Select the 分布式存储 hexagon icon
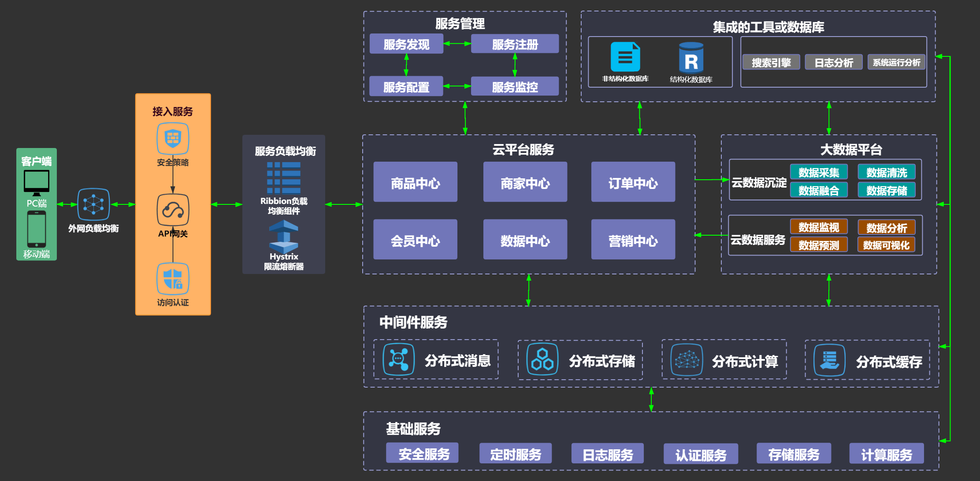The width and height of the screenshot is (980, 481). click(x=542, y=360)
